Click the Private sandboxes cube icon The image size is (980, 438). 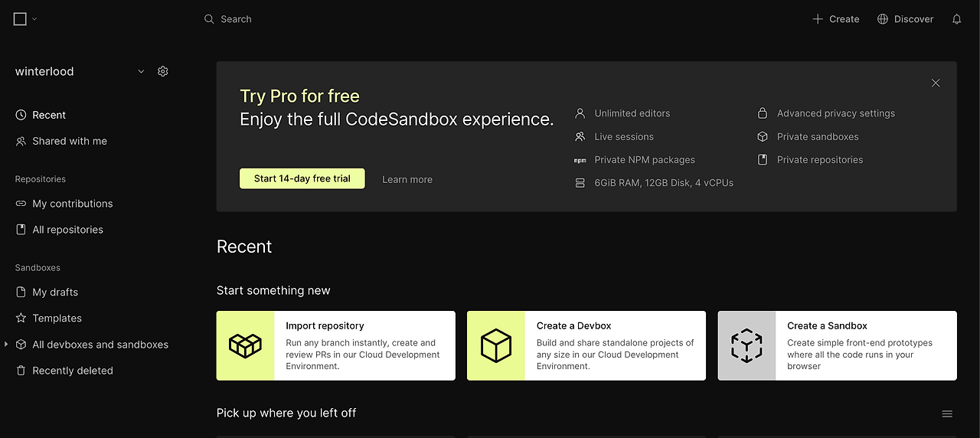click(763, 136)
